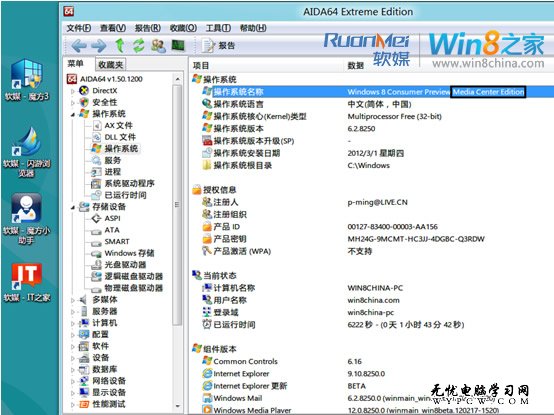Click the 项目 column header

(x=201, y=65)
